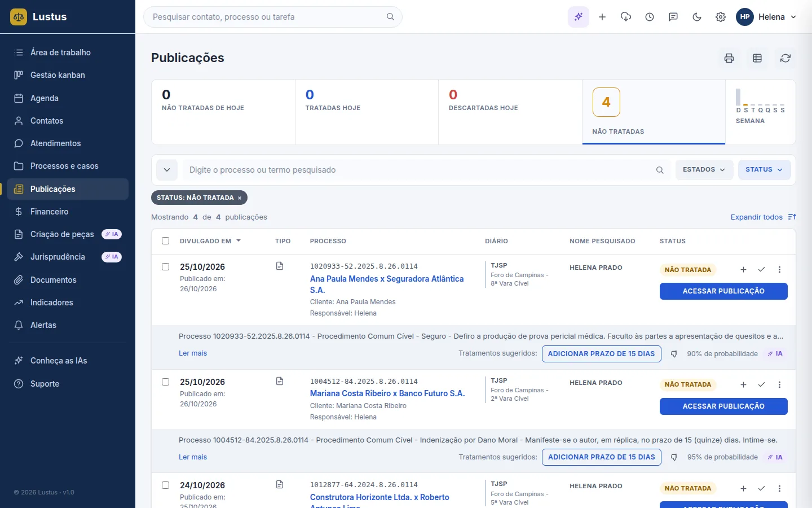
Task: Open the clock history icon in header
Action: click(650, 17)
